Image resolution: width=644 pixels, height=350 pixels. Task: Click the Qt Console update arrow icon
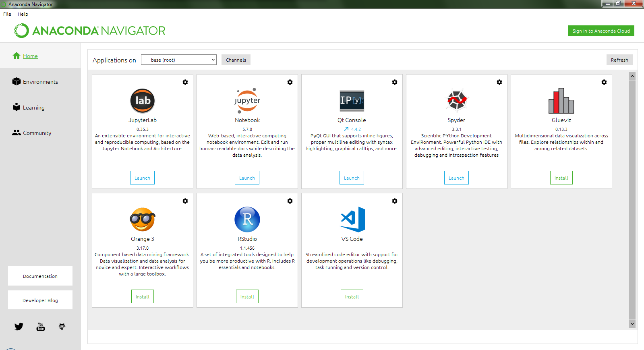coord(346,129)
